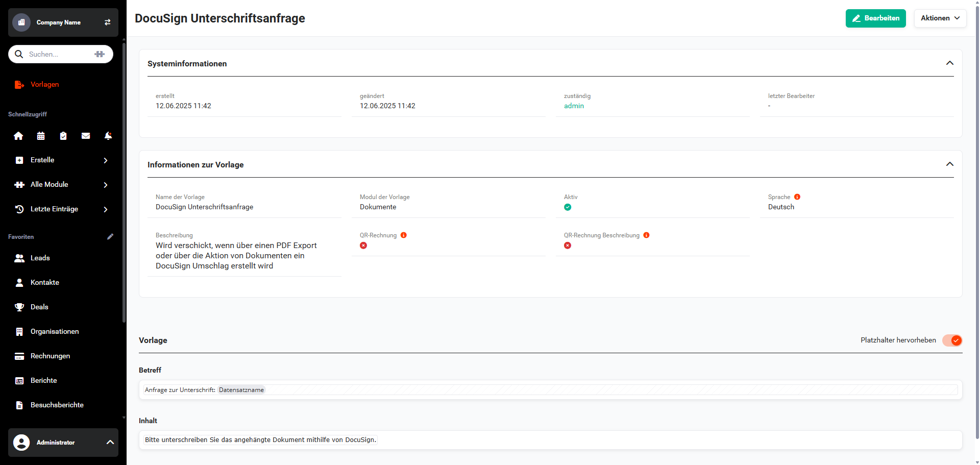Image resolution: width=980 pixels, height=465 pixels.
Task: Open Vorlagen in the sidebar
Action: click(x=44, y=84)
